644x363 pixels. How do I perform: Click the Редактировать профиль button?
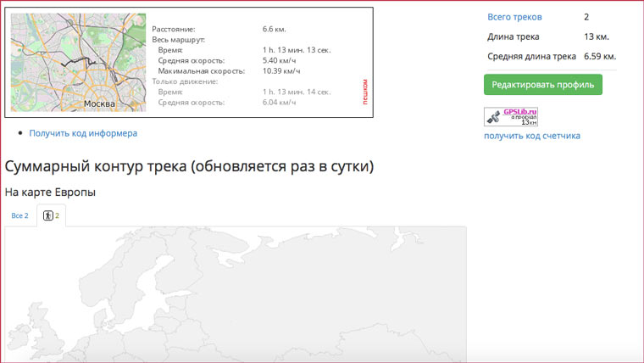543,85
